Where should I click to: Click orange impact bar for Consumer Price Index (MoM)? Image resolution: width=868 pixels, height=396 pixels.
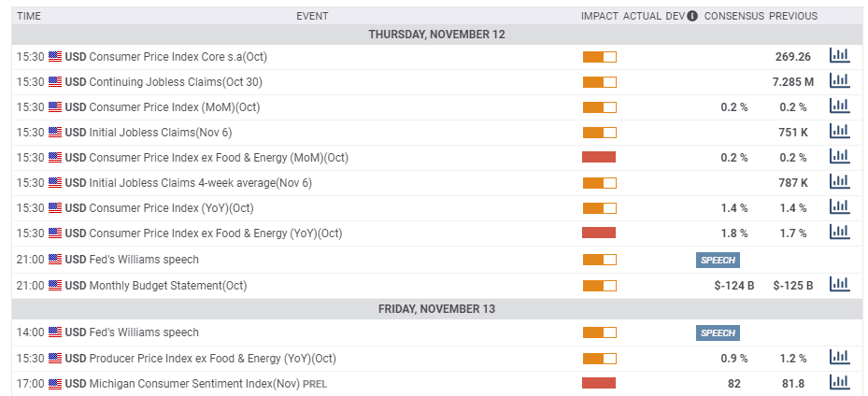click(x=599, y=107)
